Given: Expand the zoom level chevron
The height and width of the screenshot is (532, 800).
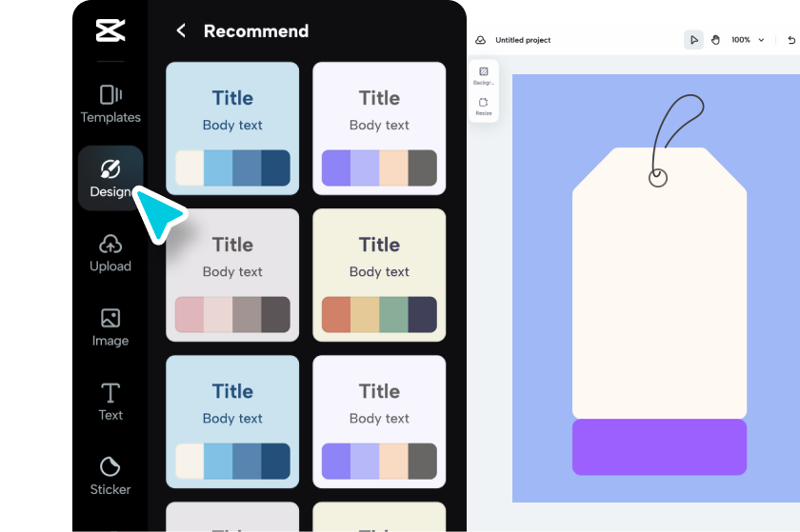Looking at the screenshot, I should click(761, 40).
